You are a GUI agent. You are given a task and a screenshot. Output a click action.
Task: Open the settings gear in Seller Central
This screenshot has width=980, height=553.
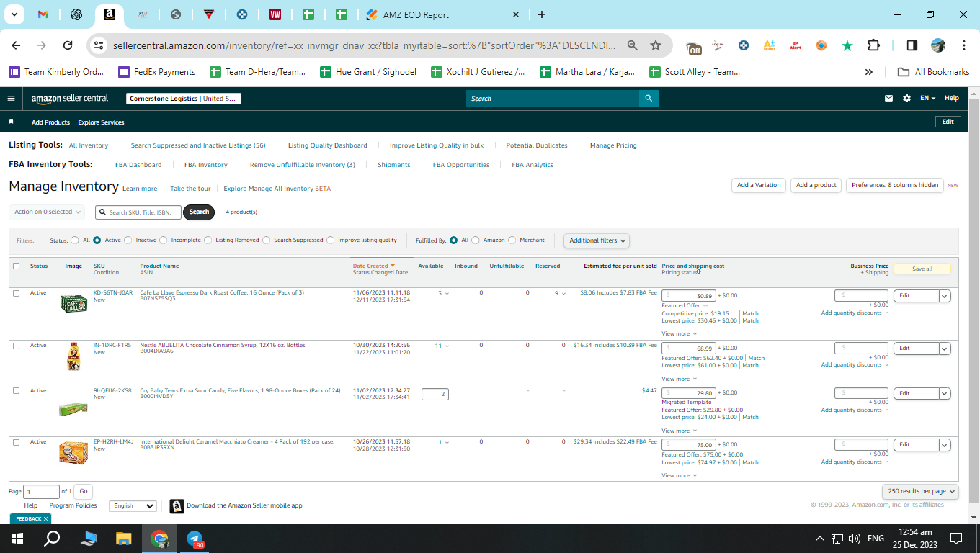coord(906,99)
